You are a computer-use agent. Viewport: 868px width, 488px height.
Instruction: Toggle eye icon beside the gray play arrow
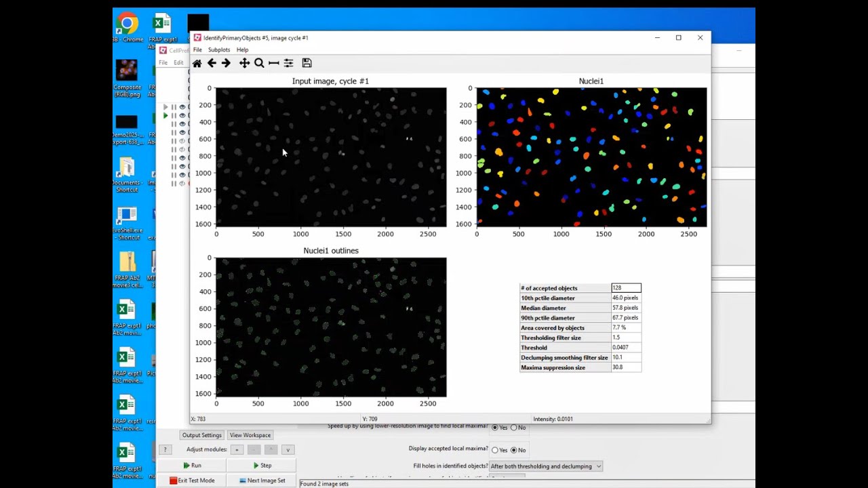pyautogui.click(x=182, y=107)
